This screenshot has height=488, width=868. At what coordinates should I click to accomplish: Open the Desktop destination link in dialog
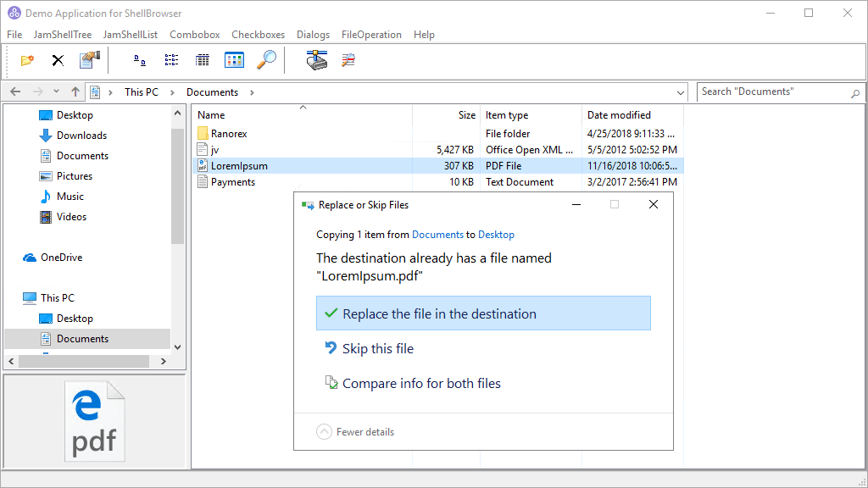(496, 235)
